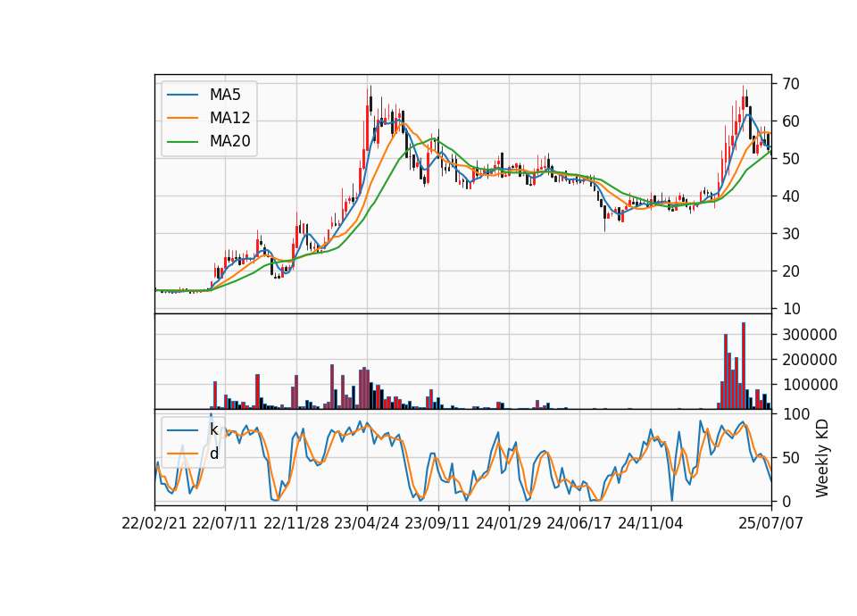
Task: Click the 23/09/11 date label
Action: click(437, 523)
